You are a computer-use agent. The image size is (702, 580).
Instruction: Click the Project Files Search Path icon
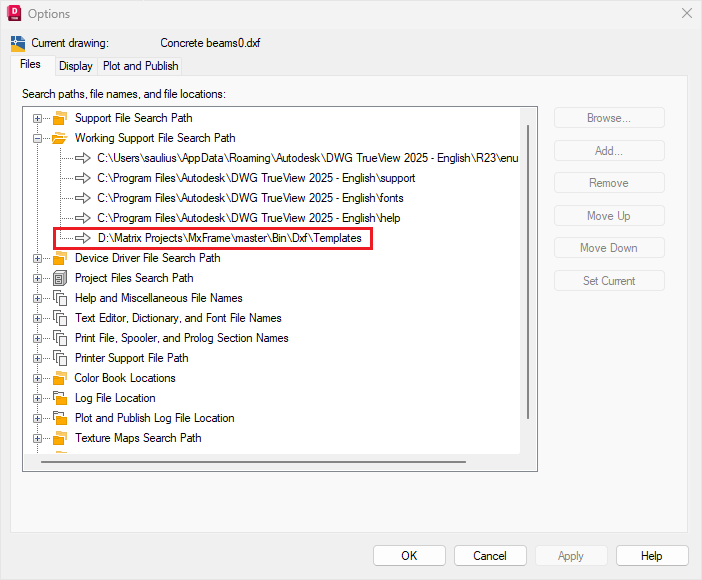(60, 278)
